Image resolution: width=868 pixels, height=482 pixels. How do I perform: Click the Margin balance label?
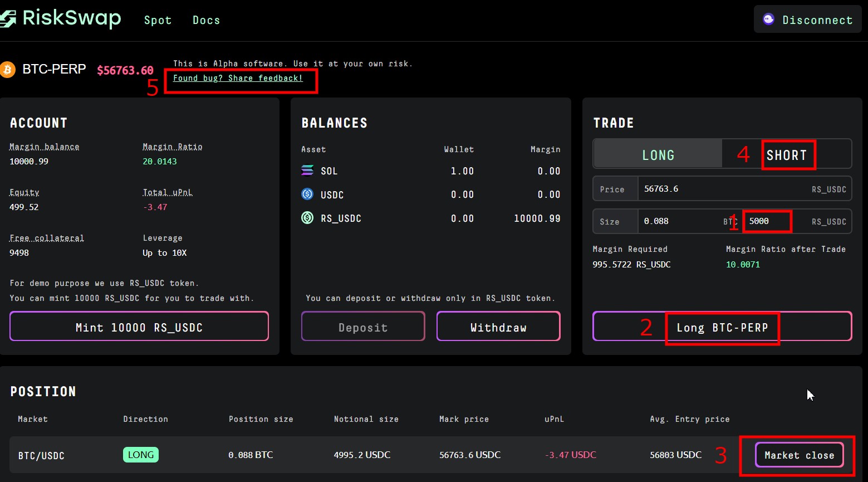pyautogui.click(x=45, y=147)
